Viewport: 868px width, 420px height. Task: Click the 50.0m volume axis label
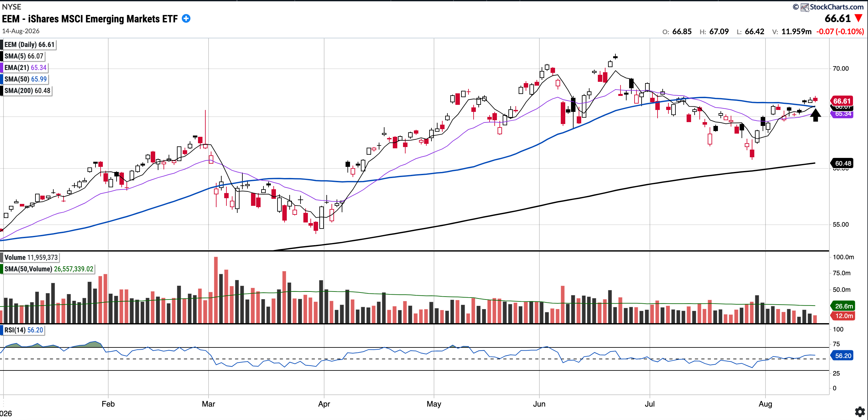click(842, 290)
